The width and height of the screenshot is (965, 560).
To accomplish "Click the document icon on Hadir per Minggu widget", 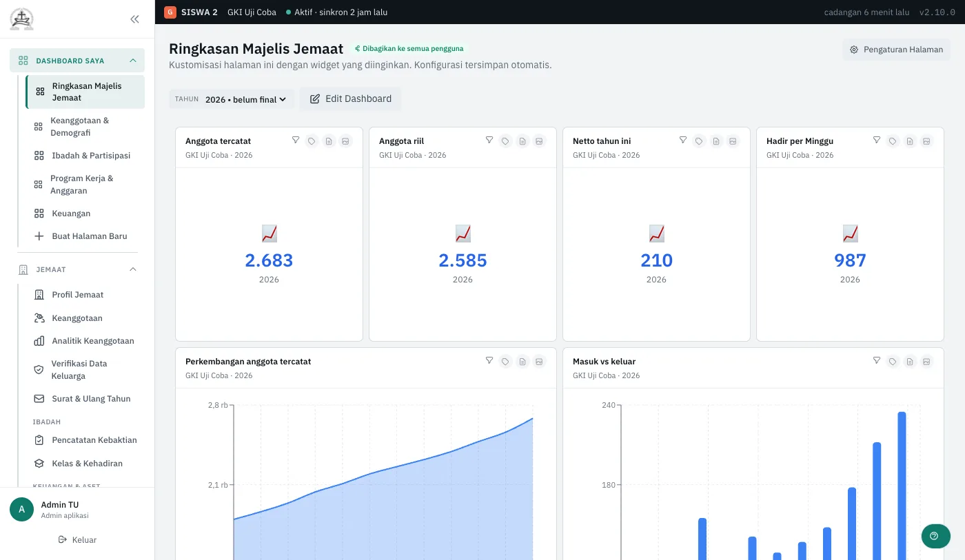I will 910,141.
